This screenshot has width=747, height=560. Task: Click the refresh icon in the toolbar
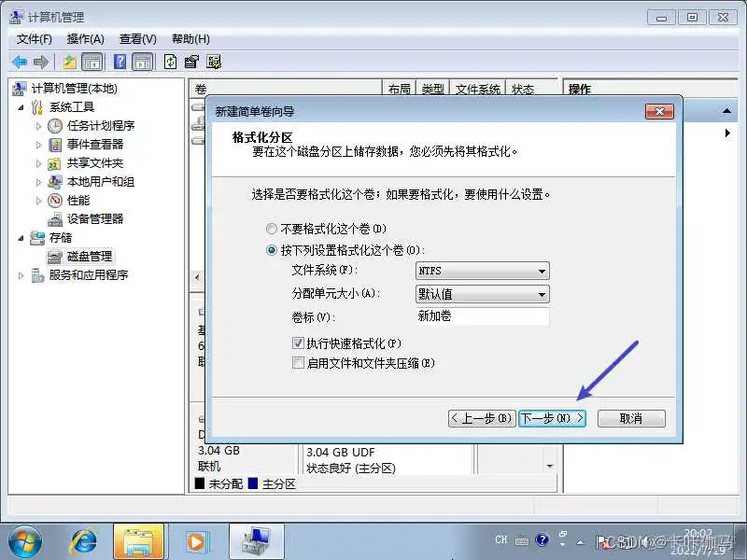click(170, 62)
